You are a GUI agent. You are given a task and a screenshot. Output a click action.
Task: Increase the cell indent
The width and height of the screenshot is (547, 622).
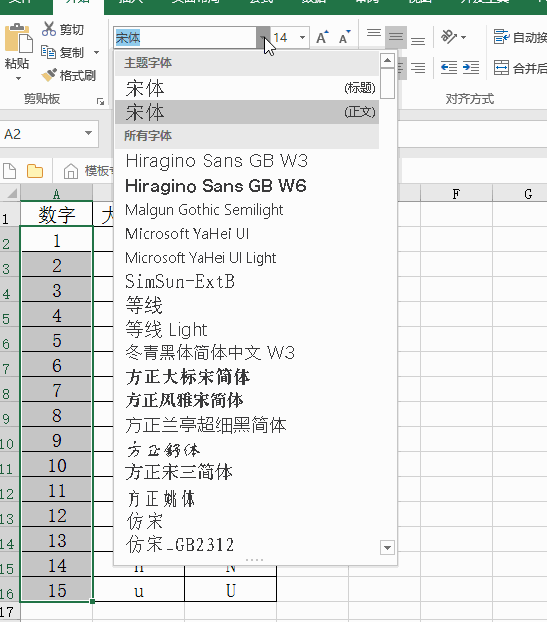pyautogui.click(x=471, y=68)
